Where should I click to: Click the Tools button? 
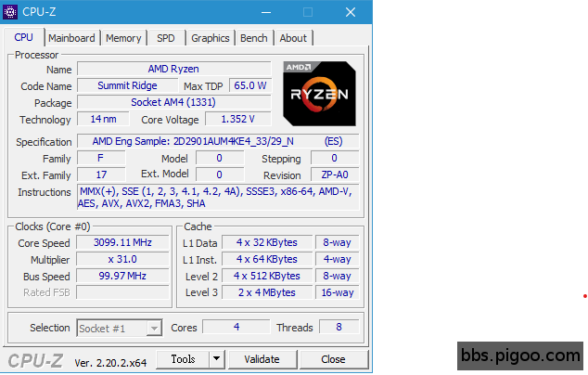(x=183, y=359)
